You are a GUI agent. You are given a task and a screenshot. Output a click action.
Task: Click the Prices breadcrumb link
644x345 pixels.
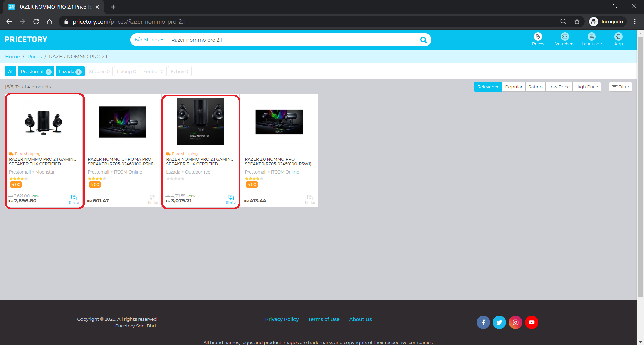tap(35, 57)
